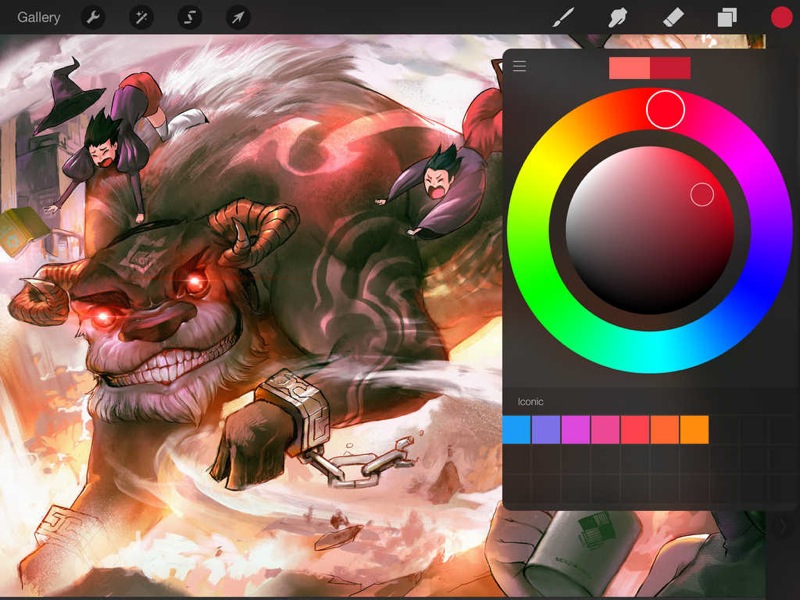Image resolution: width=800 pixels, height=600 pixels.
Task: Return to the Gallery
Action: point(39,17)
